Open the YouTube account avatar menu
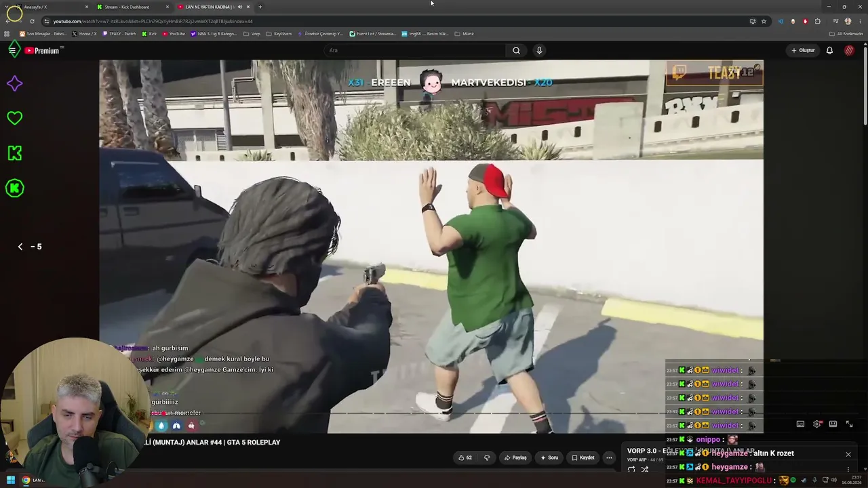The image size is (868, 488). click(x=849, y=50)
